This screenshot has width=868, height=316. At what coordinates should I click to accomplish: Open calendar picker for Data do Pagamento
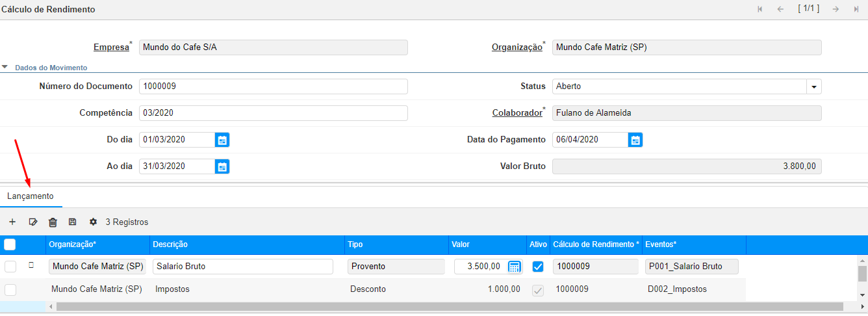coord(635,140)
